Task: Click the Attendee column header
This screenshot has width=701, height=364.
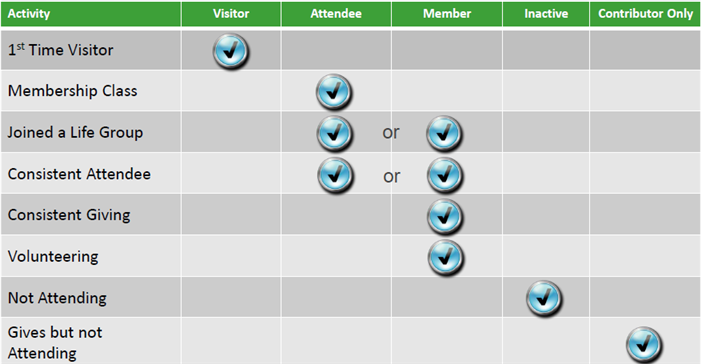Action: 336,14
